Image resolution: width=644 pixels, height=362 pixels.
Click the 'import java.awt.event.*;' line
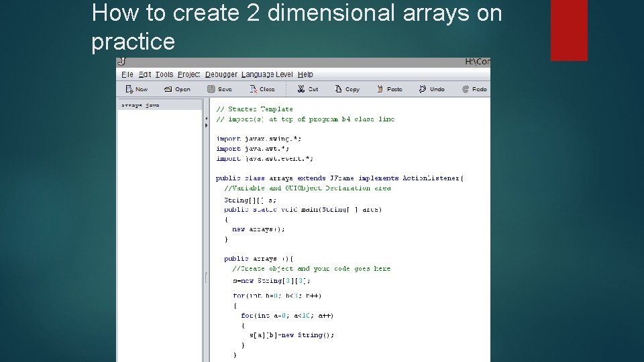[264, 158]
